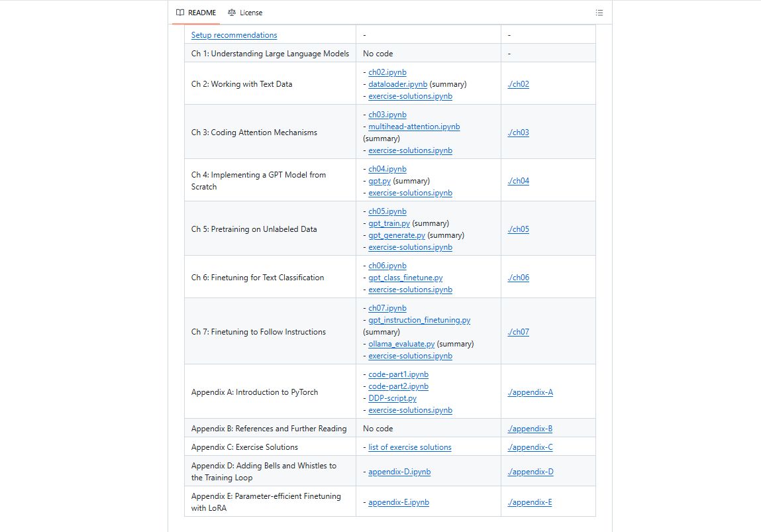Screen dimensions: 761x532
Task: Open the gpt.py summary link
Action: pyautogui.click(x=380, y=181)
